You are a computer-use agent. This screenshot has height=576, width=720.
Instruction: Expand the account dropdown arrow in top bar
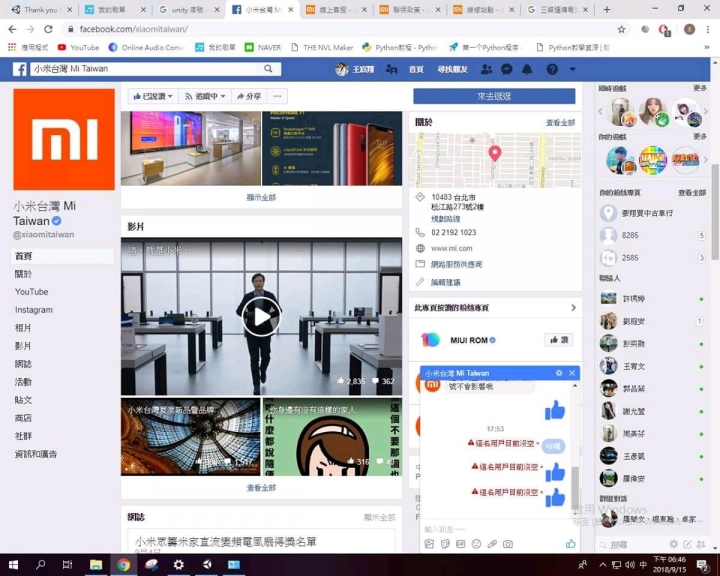tap(572, 69)
